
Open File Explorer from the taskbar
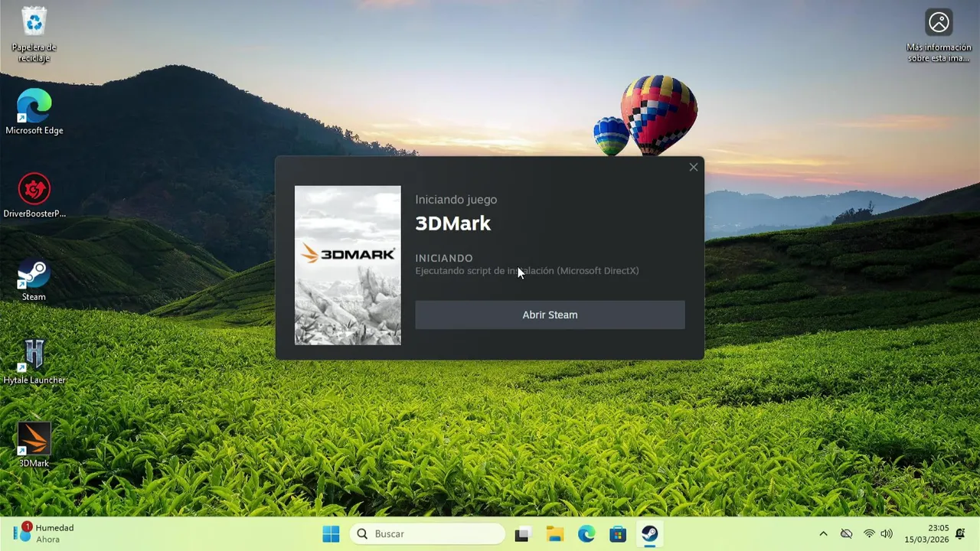click(x=554, y=533)
